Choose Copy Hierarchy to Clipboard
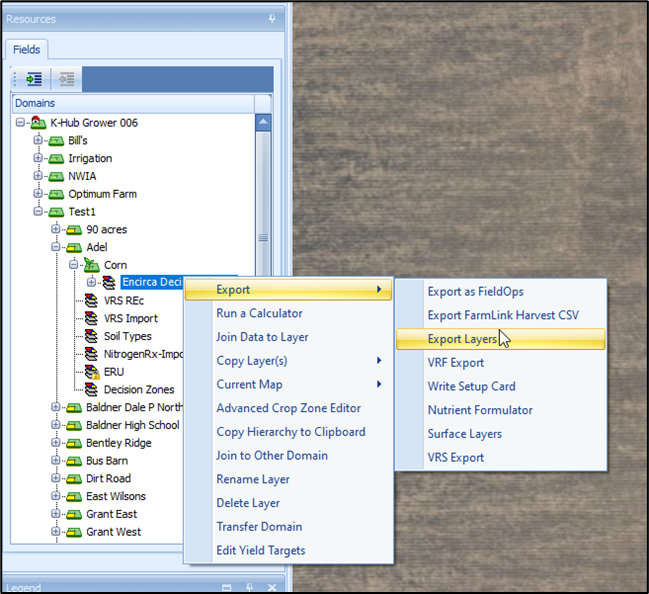The height and width of the screenshot is (594, 649). click(288, 432)
